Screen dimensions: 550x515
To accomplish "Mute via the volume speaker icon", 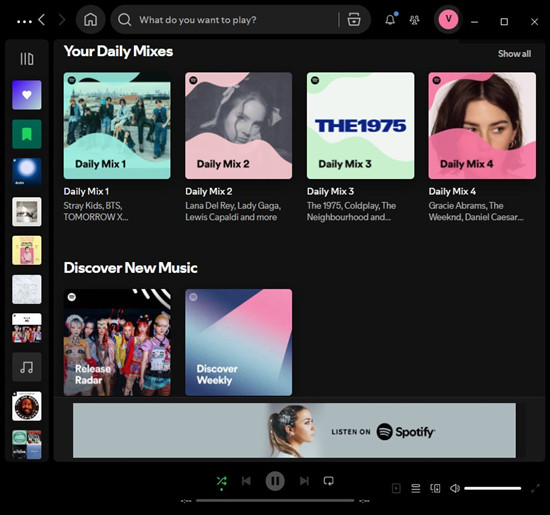I will tap(455, 488).
